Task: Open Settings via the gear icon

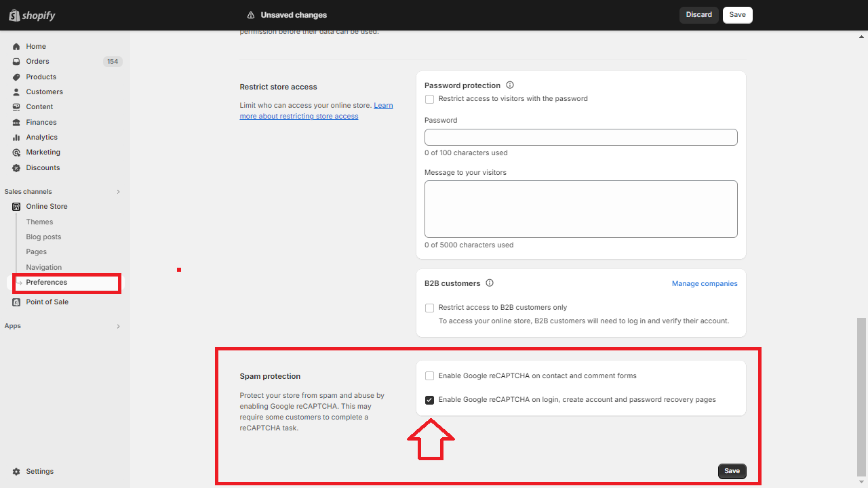Action: click(x=16, y=471)
